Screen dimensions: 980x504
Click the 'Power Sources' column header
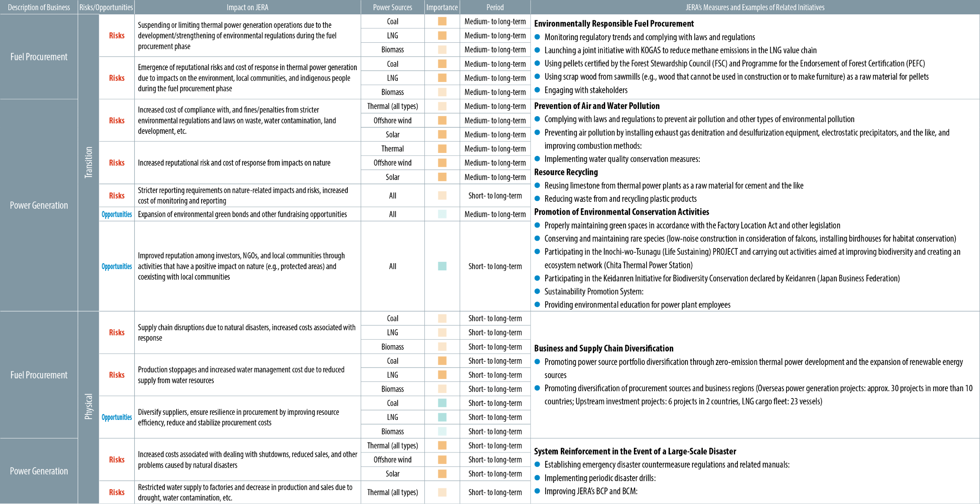coord(393,7)
